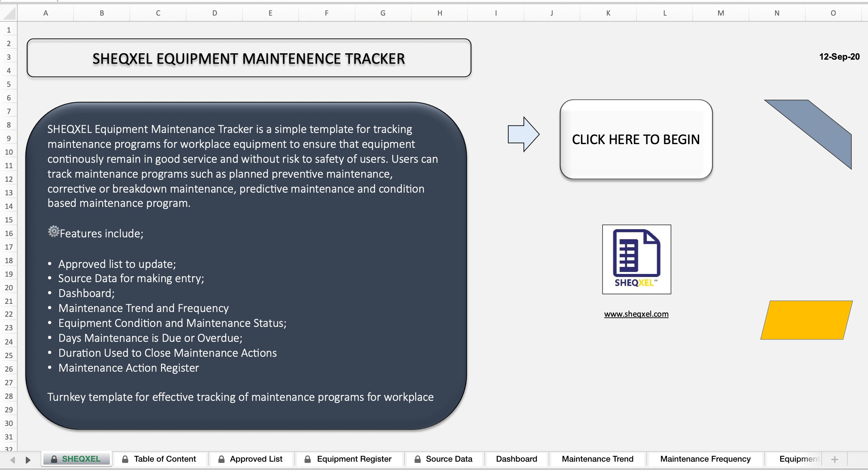Open the www.sheqxel.com hyperlink
The width and height of the screenshot is (868, 470).
click(x=636, y=314)
